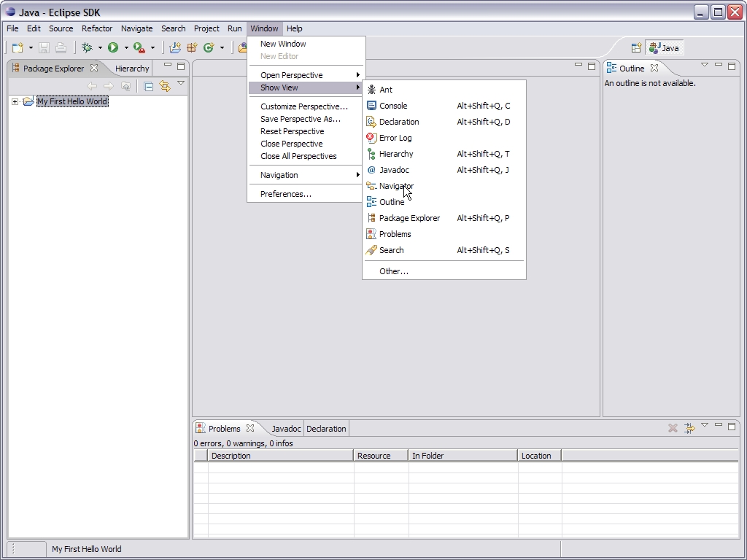Maximize the Package Explorer panel
747x560 pixels.
point(181,66)
